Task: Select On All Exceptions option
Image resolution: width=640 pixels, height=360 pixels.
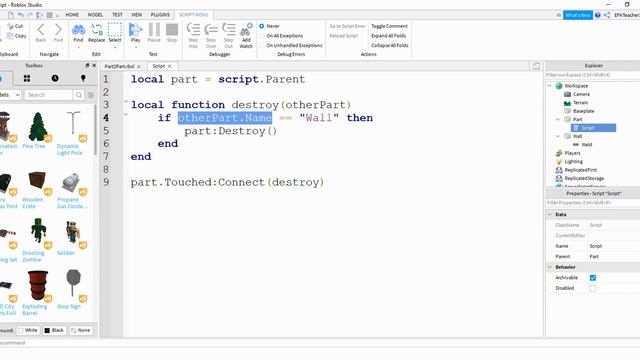Action: (x=262, y=36)
